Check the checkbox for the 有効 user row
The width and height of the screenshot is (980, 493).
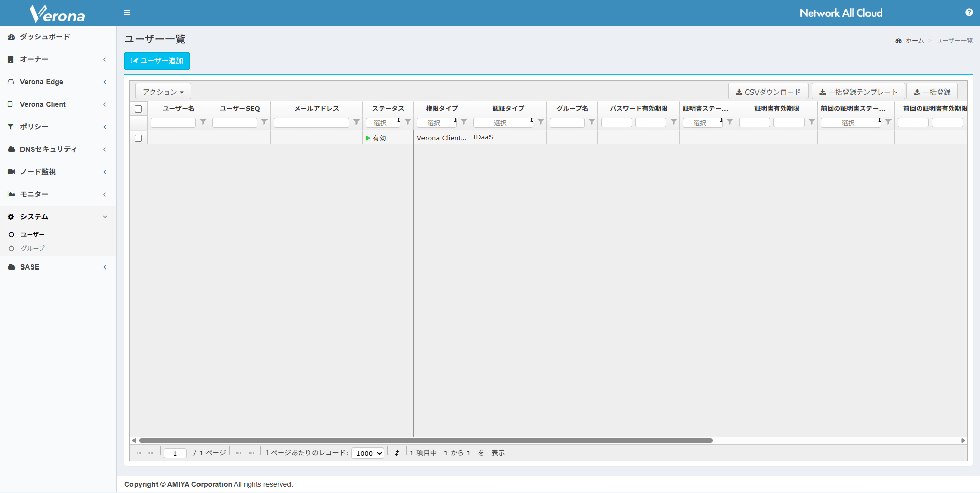pyautogui.click(x=138, y=138)
